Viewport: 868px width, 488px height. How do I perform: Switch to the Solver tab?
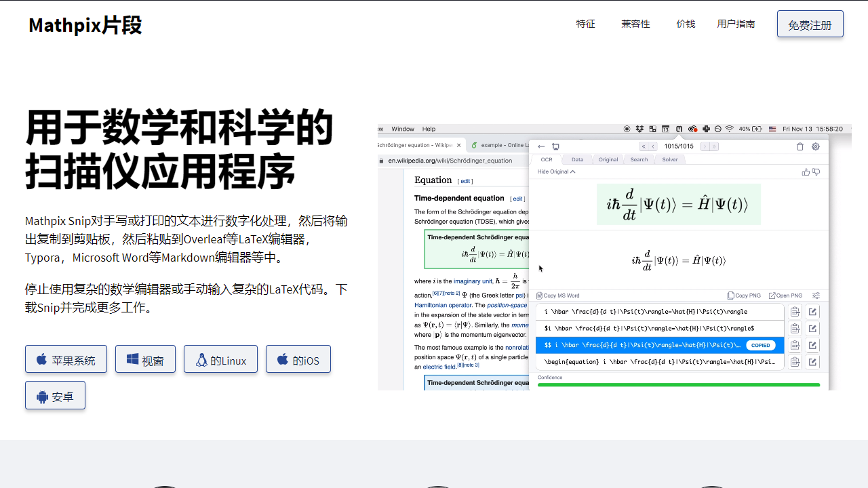(670, 159)
